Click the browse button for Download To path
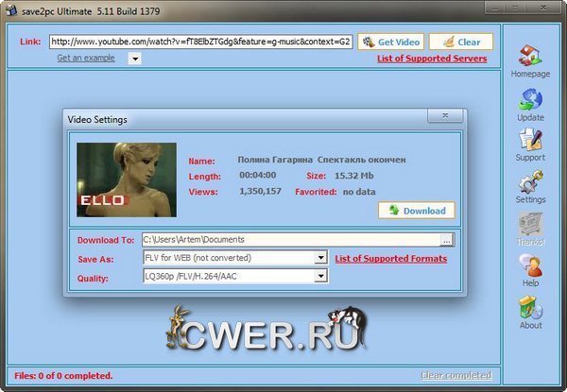This screenshot has height=392, width=567. click(447, 240)
